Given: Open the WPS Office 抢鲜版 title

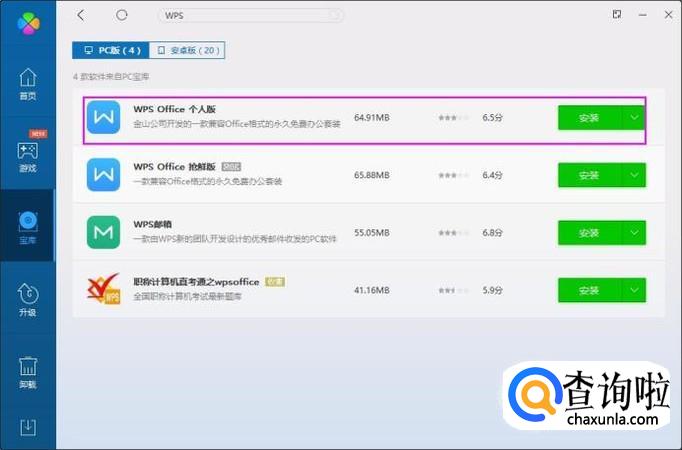Looking at the screenshot, I should point(174,167).
